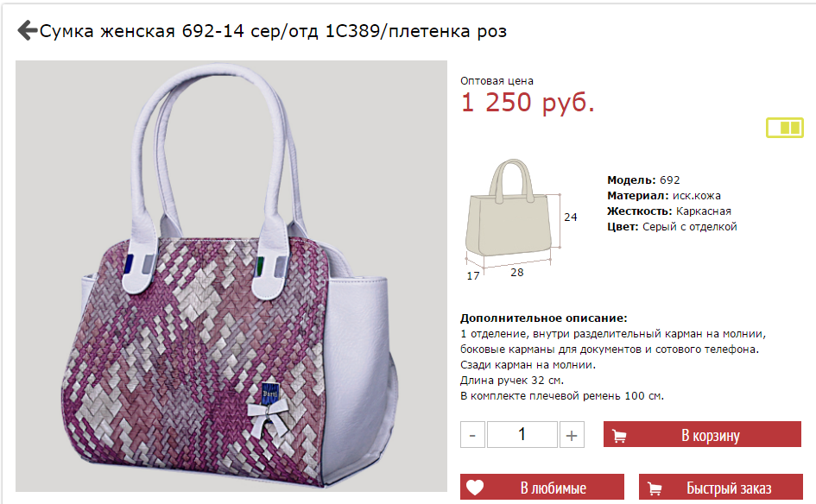The height and width of the screenshot is (504, 816).
Task: Click cart icon on Быстрый заказ button
Action: (x=655, y=488)
